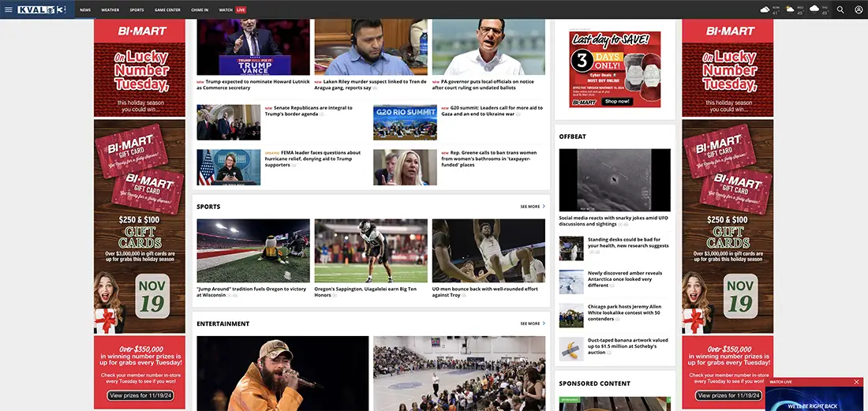Open newly discovered amber Antarctica story
The width and height of the screenshot is (868, 411).
[x=625, y=278]
